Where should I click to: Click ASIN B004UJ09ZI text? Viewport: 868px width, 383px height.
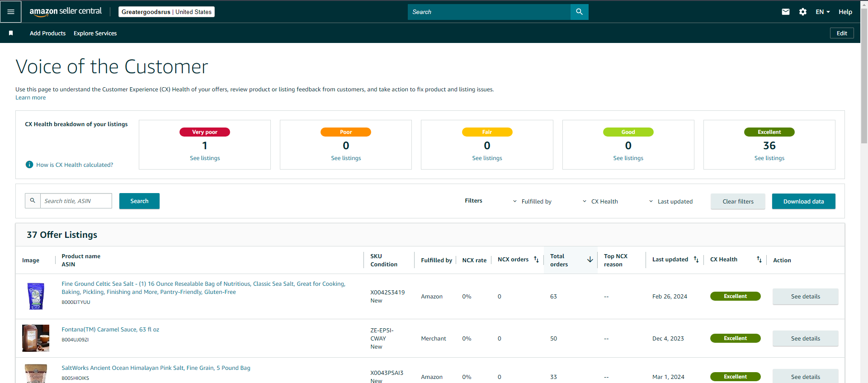pos(75,340)
